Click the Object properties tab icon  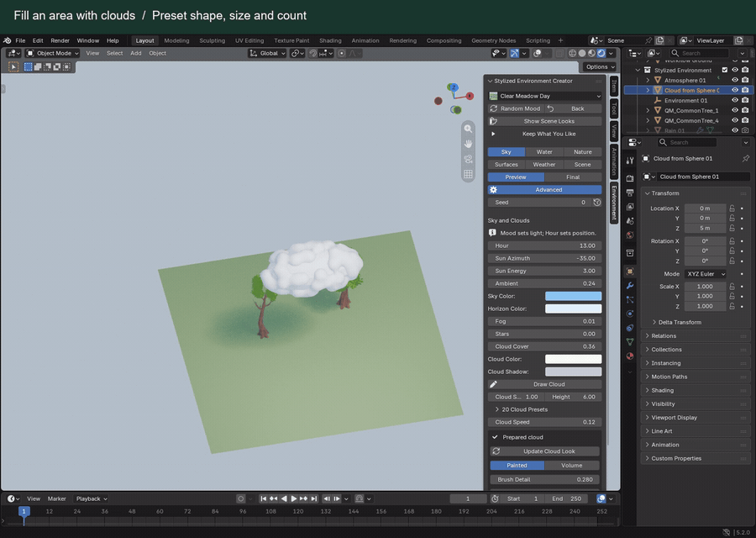pyautogui.click(x=630, y=272)
